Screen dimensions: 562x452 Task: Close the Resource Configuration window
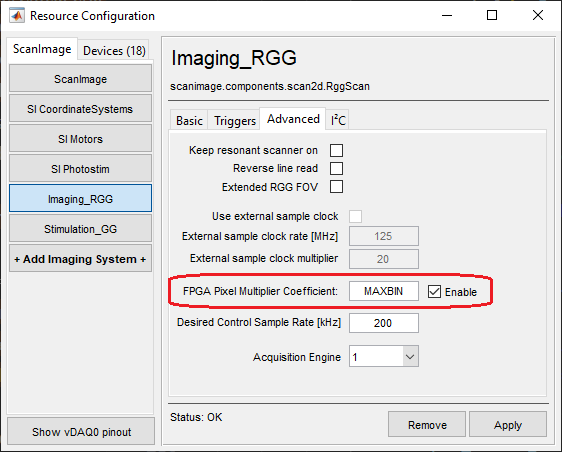538,15
